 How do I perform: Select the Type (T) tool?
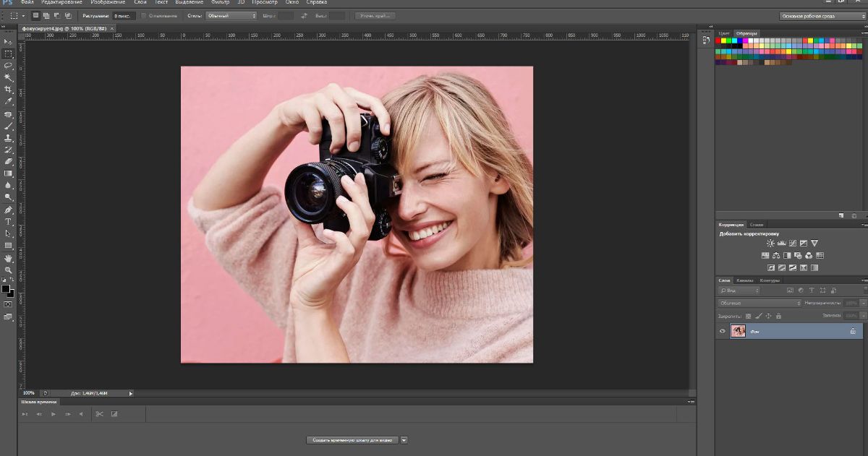(x=9, y=222)
